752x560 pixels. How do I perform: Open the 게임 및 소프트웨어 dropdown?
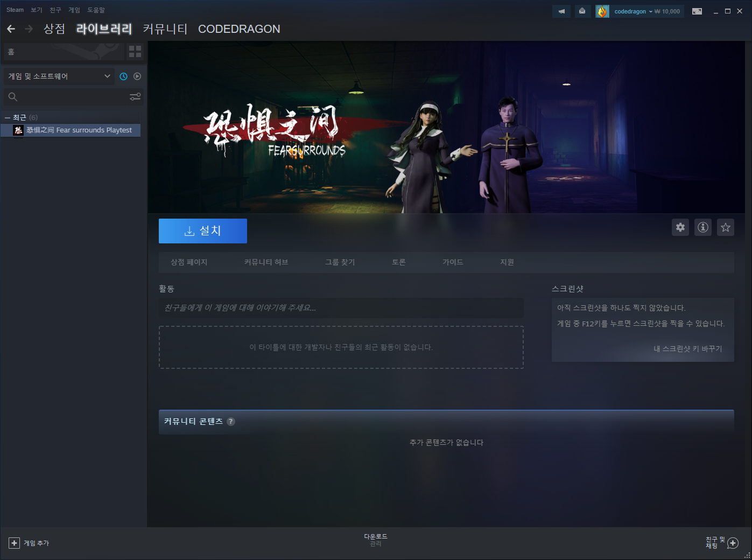coord(59,76)
